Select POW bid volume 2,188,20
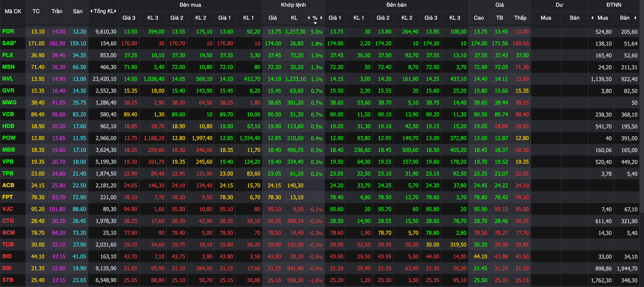This screenshot has height=287, width=644. point(154,138)
